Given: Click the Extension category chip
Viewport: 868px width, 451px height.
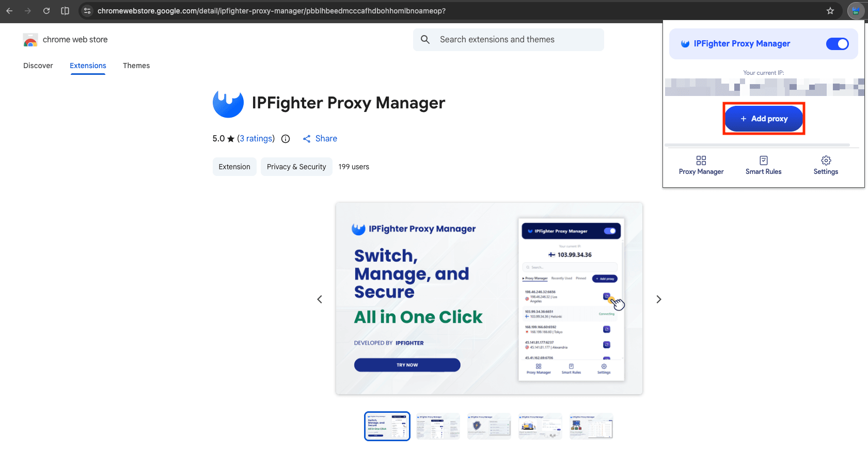Looking at the screenshot, I should tap(234, 167).
